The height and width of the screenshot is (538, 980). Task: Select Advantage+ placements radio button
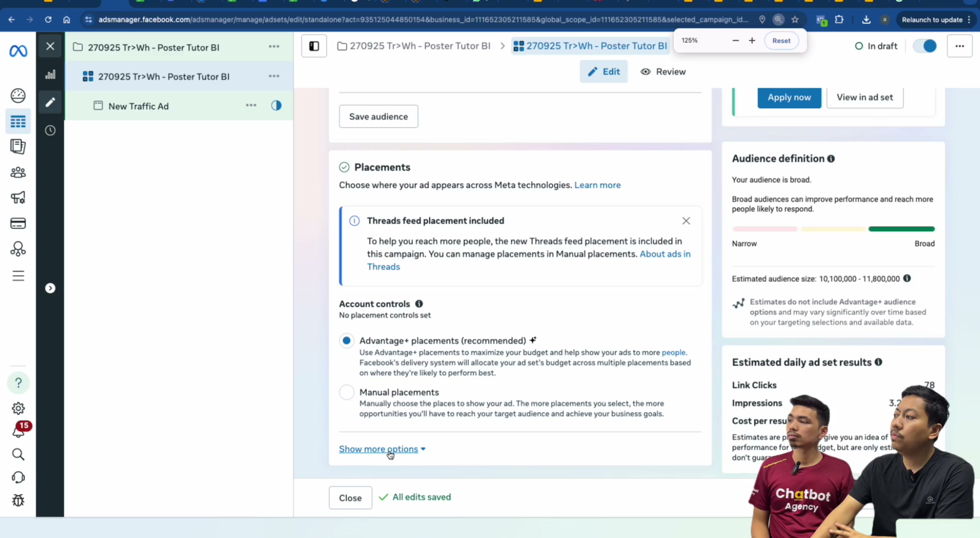347,341
